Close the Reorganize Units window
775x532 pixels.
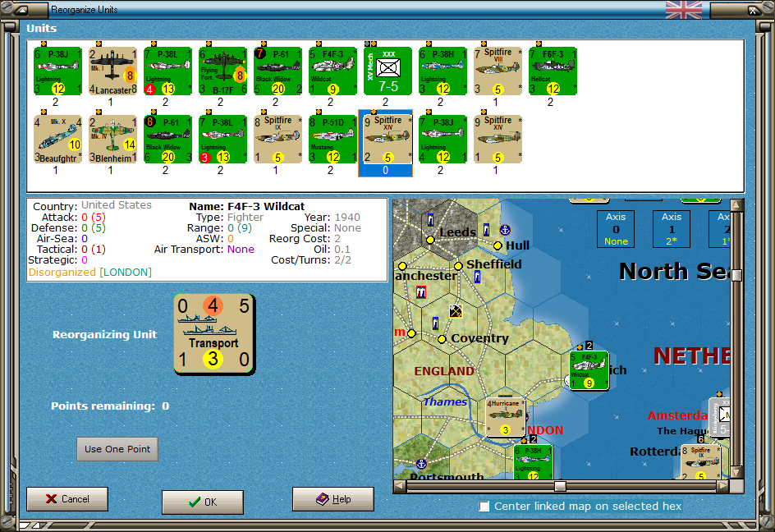(752, 10)
